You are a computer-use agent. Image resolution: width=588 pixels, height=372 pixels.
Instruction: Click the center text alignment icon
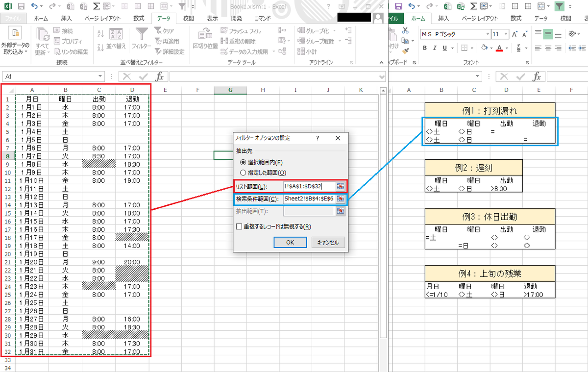coord(548,48)
